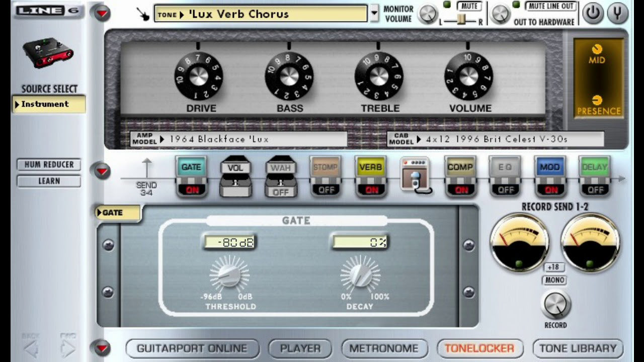The width and height of the screenshot is (644, 362).
Task: Toggle the Stomp OFF switch
Action: (325, 190)
